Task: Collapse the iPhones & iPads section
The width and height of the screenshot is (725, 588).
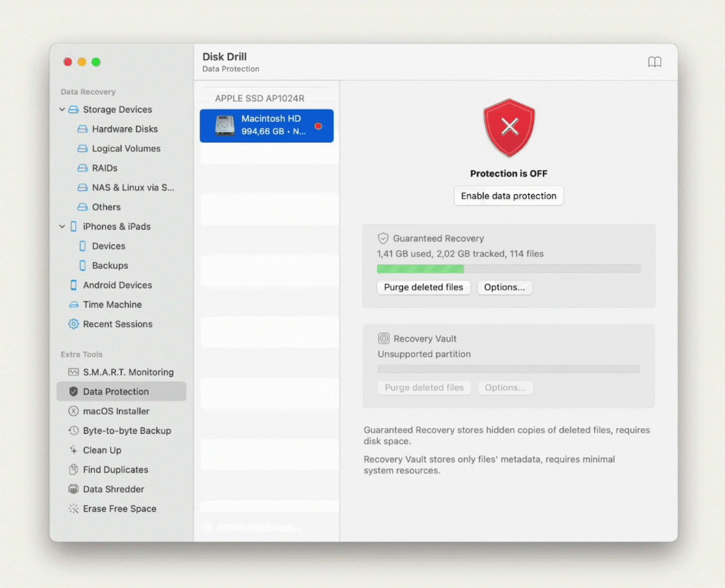Action: pos(62,227)
